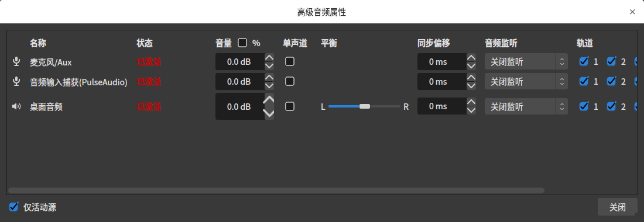644x222 pixels.
Task: Click the 麦克风/Aux sync offset 0 ms field
Action: point(442,62)
